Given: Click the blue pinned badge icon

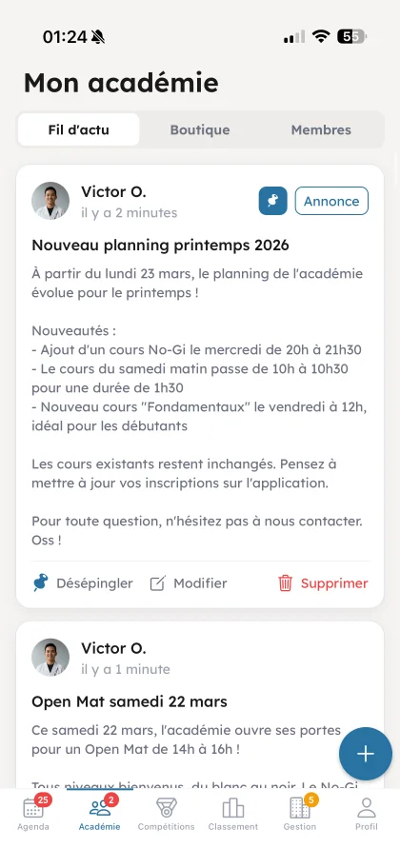Looking at the screenshot, I should point(273,201).
